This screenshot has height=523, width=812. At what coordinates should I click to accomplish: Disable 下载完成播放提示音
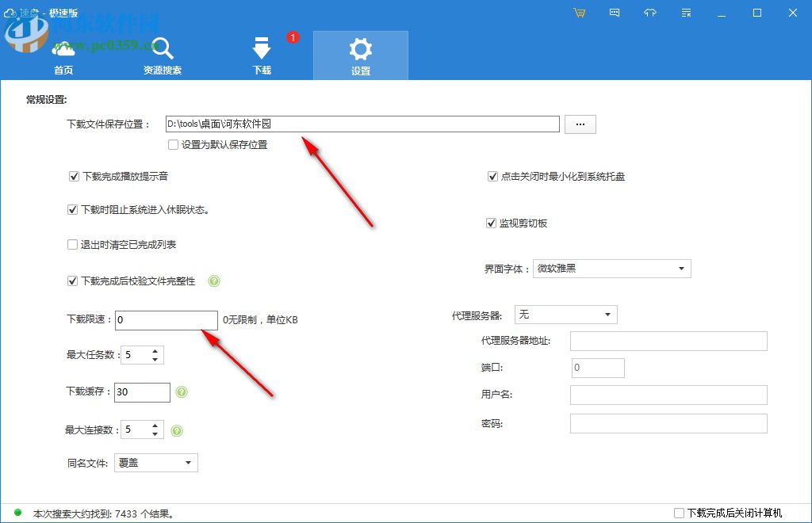pos(74,176)
